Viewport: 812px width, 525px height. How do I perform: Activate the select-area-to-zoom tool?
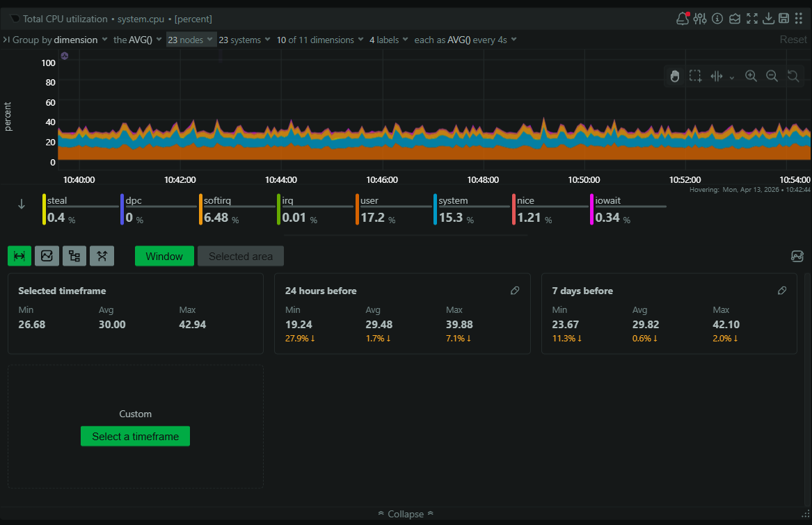pyautogui.click(x=695, y=76)
